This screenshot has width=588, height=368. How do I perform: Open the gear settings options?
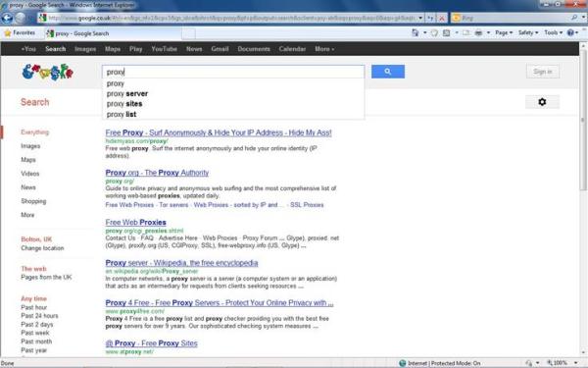[x=542, y=102]
